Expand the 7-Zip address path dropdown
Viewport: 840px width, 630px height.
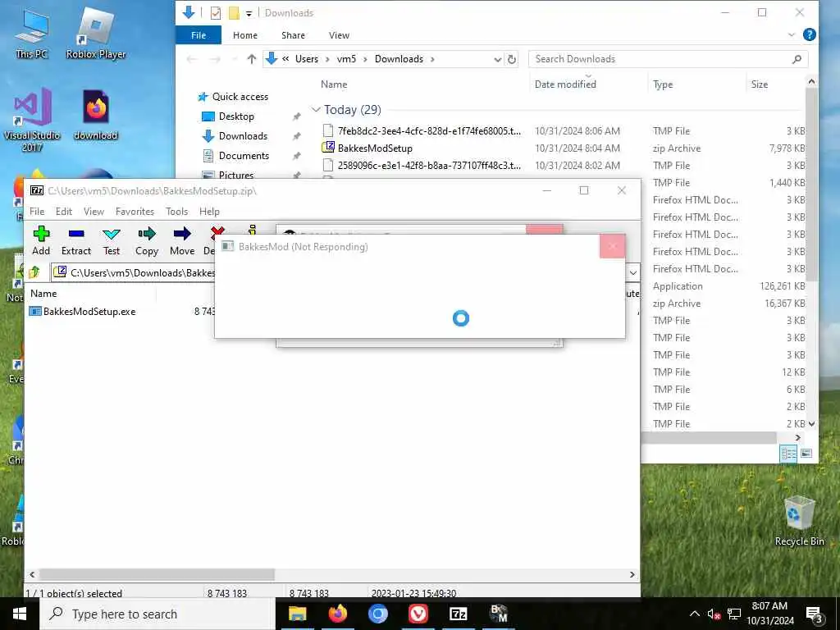click(x=633, y=272)
